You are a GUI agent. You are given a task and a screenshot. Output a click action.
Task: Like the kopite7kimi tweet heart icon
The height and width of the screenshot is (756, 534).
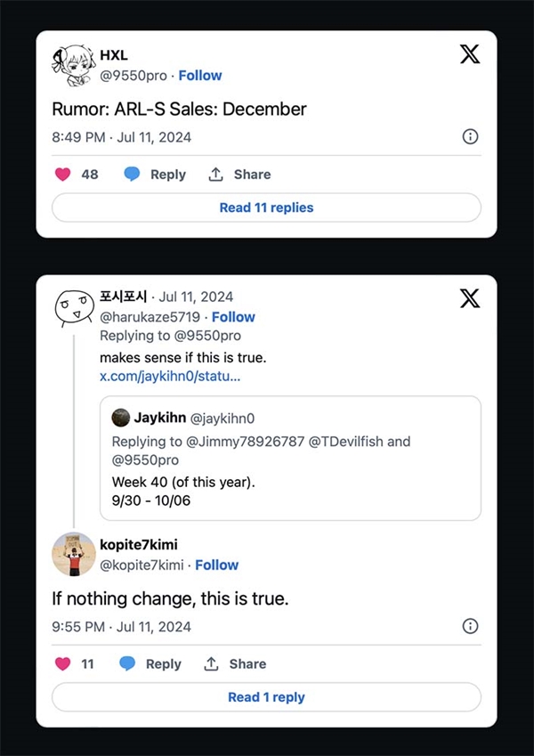pyautogui.click(x=62, y=663)
